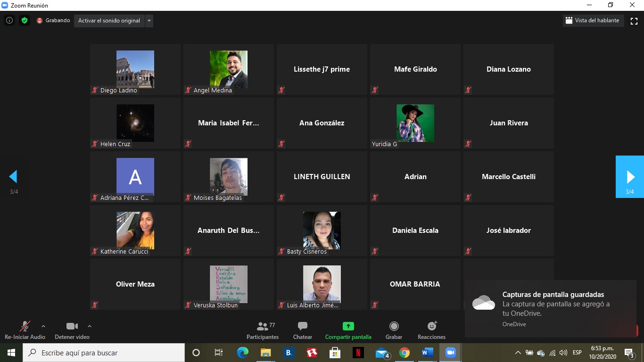Select Angel Medina's video thumbnail
The width and height of the screenshot is (644, 362).
pyautogui.click(x=229, y=69)
